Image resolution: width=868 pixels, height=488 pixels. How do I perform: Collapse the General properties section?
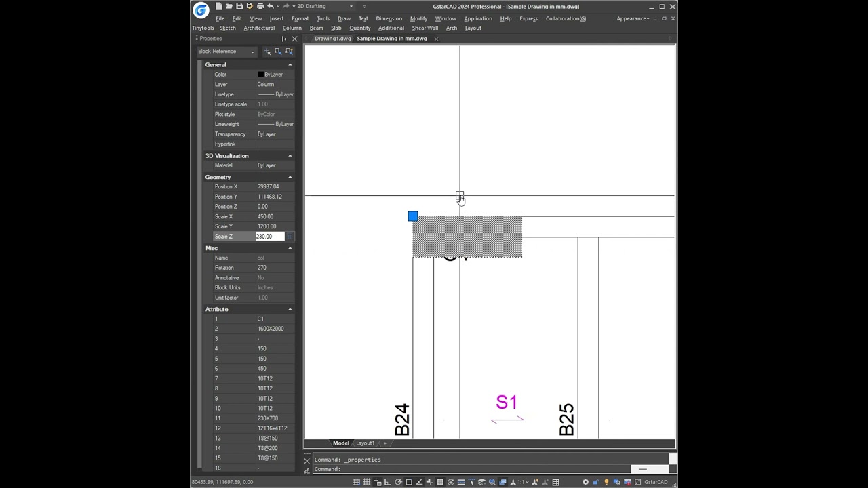pos(290,65)
